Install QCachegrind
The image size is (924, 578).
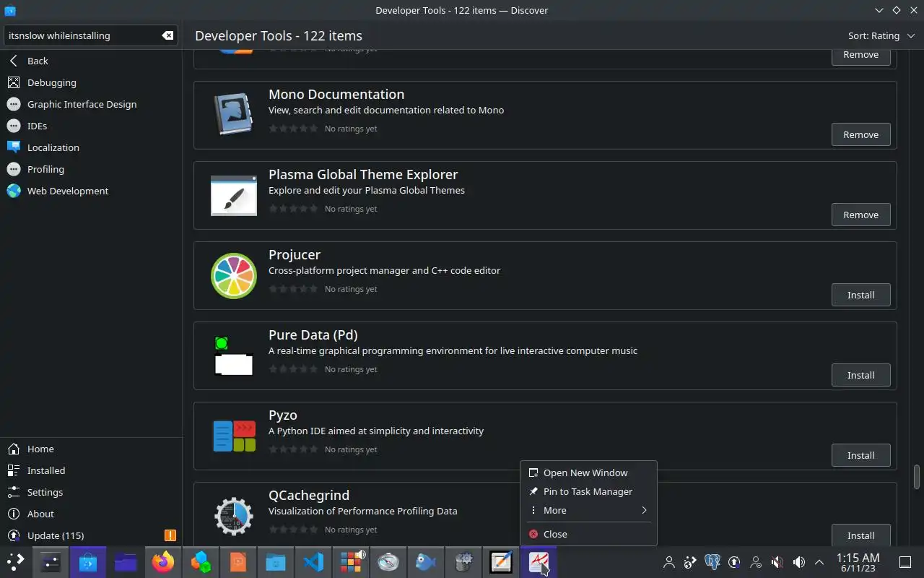(x=860, y=535)
